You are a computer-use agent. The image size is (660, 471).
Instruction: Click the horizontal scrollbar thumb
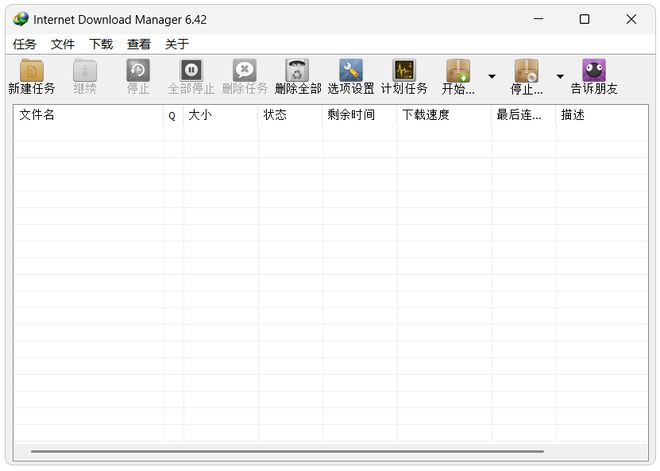[287, 452]
